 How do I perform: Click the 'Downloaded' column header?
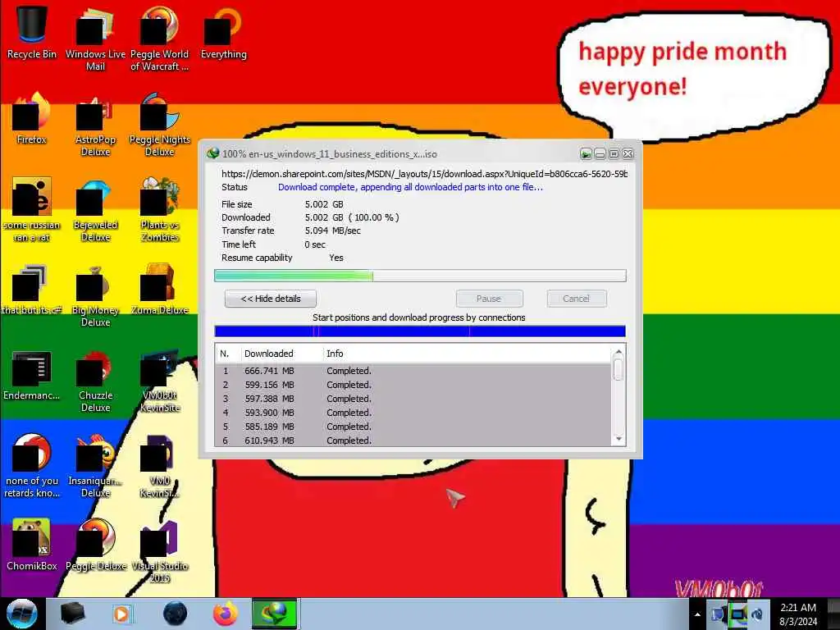282,354
